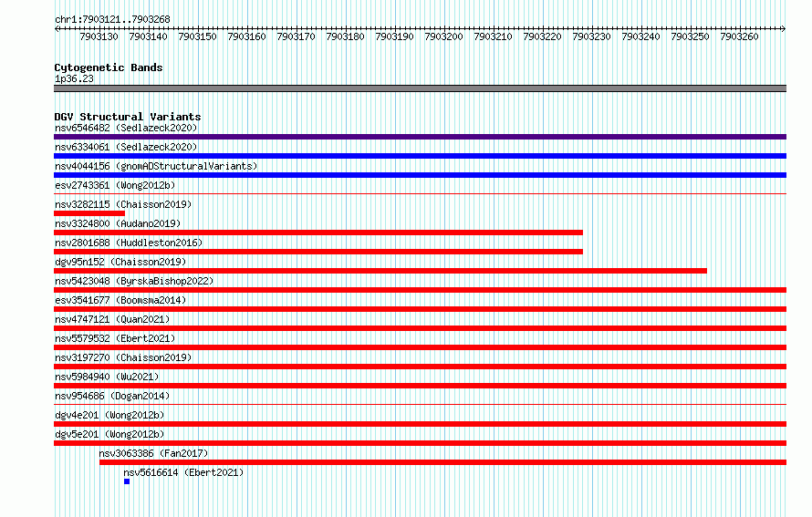Open nsv4044156 (gnomADStructuralVariants) label

tap(156, 166)
